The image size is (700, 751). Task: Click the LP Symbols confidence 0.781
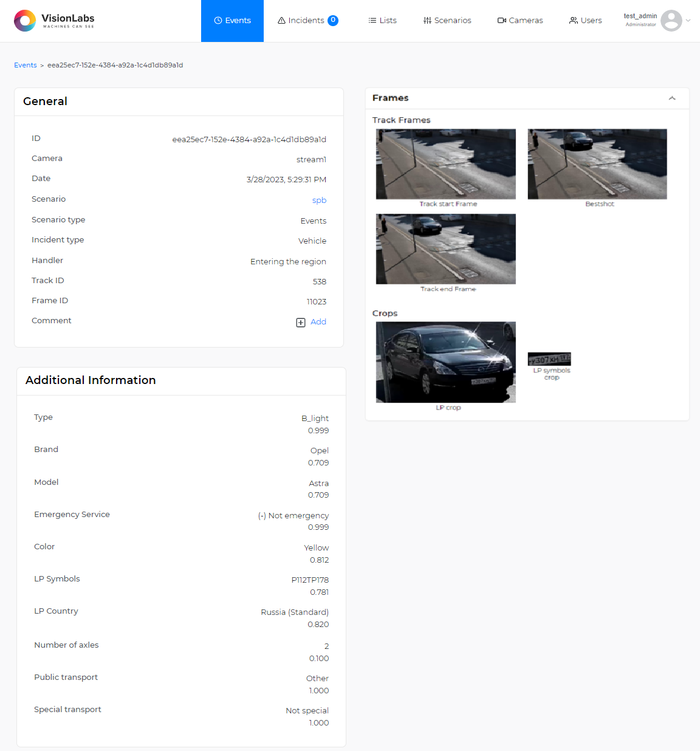320,592
